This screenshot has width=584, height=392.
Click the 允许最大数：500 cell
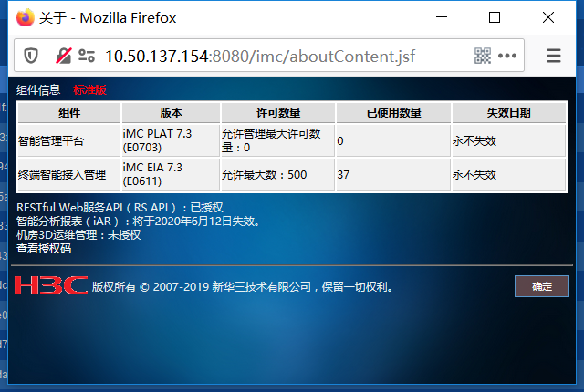click(x=278, y=174)
